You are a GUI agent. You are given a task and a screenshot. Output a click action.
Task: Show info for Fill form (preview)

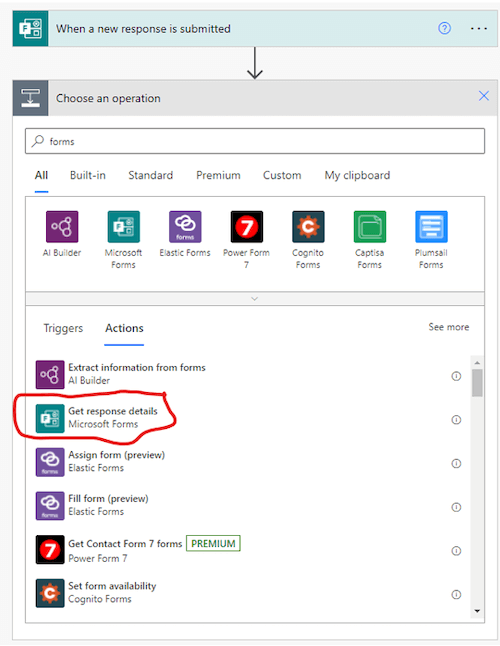(x=456, y=507)
